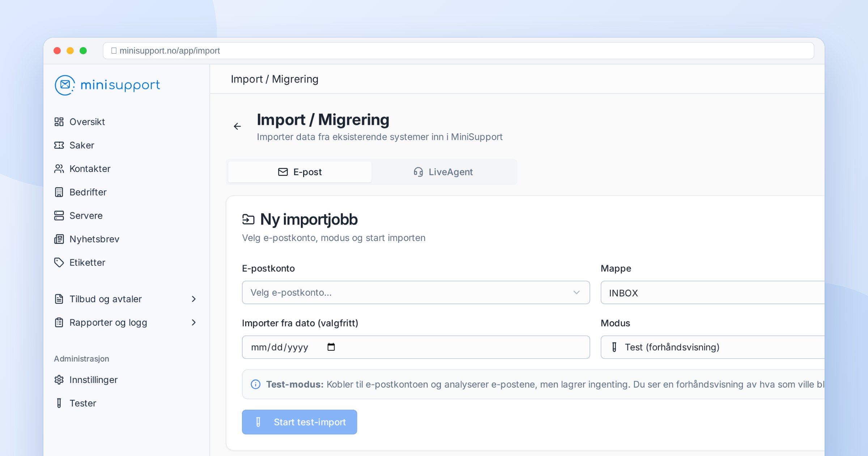
Task: Click Start test-import button
Action: point(299,422)
